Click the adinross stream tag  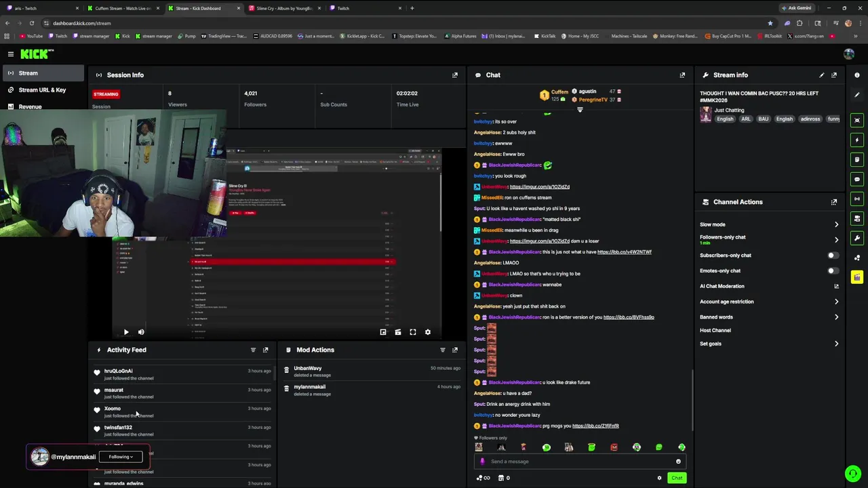click(x=810, y=119)
